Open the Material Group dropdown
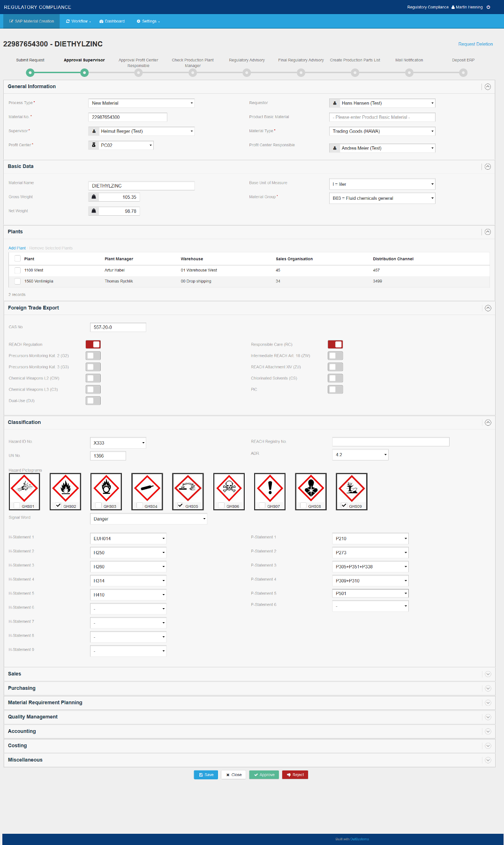Viewport: 504px width, 845px height. tap(382, 198)
